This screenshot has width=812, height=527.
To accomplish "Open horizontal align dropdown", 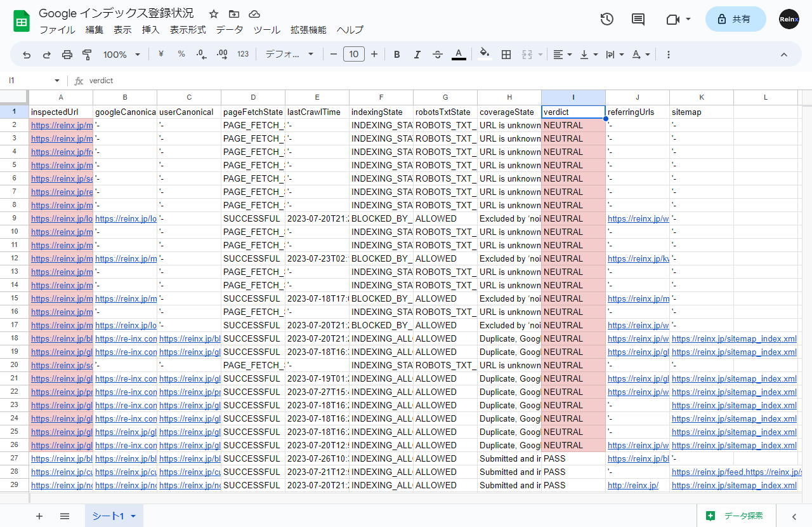I will click(563, 55).
